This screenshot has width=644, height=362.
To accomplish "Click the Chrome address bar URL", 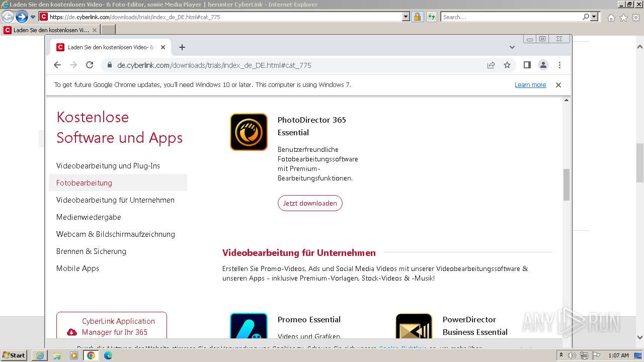I will click(x=214, y=65).
